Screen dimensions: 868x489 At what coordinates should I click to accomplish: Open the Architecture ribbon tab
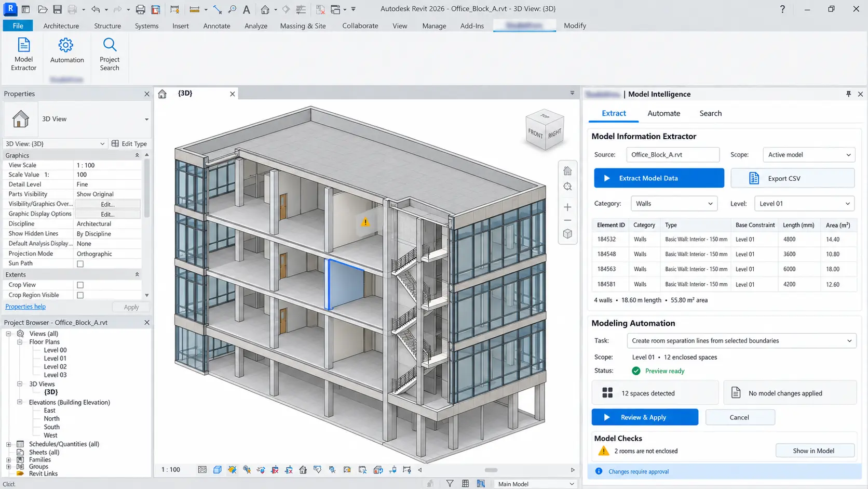61,25
